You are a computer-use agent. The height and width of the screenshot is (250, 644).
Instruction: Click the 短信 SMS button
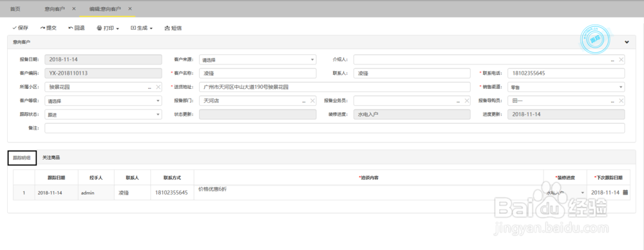[173, 28]
